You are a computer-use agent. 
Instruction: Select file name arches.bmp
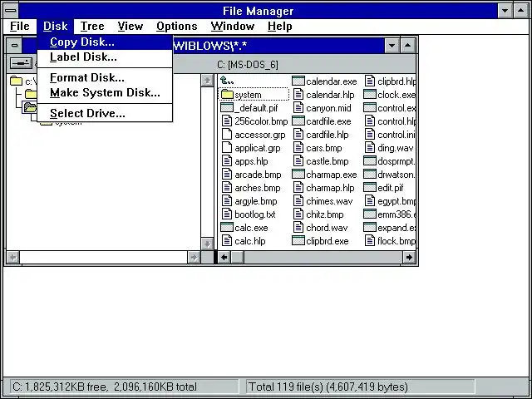pyautogui.click(x=257, y=188)
